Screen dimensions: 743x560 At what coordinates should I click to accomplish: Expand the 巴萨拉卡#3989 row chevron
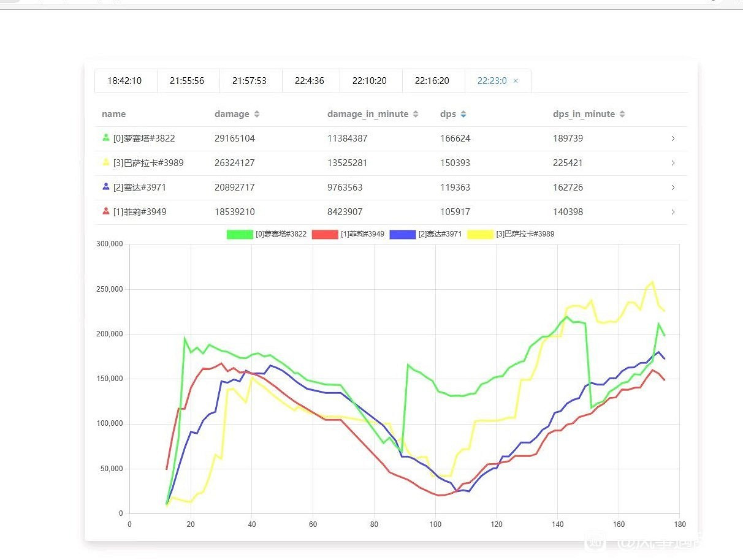click(x=673, y=163)
